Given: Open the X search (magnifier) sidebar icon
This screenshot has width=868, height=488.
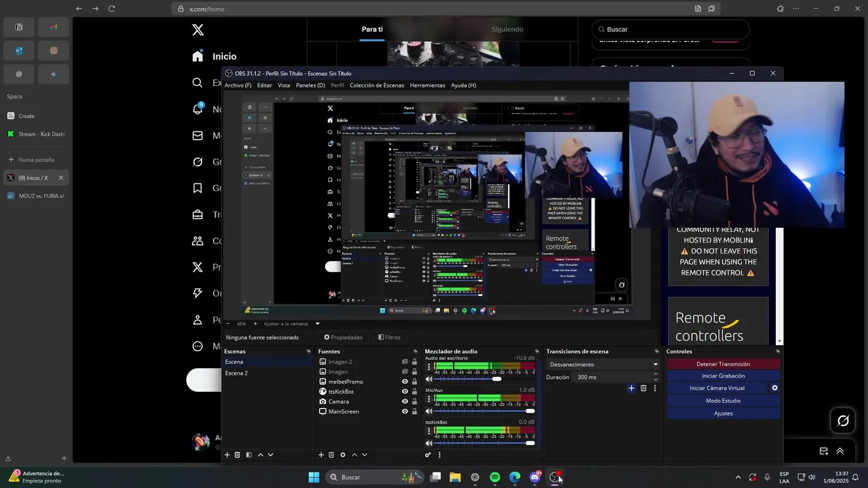Looking at the screenshot, I should [197, 83].
